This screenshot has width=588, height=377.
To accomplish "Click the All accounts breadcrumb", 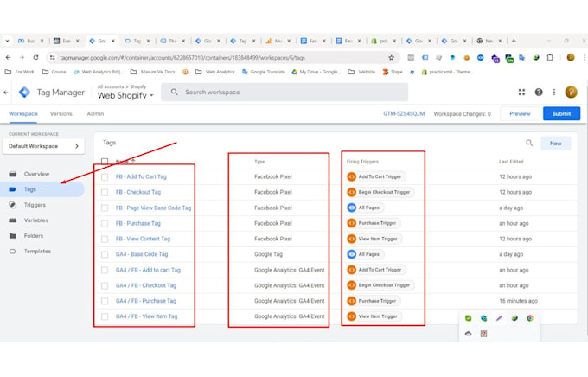I will point(111,86).
